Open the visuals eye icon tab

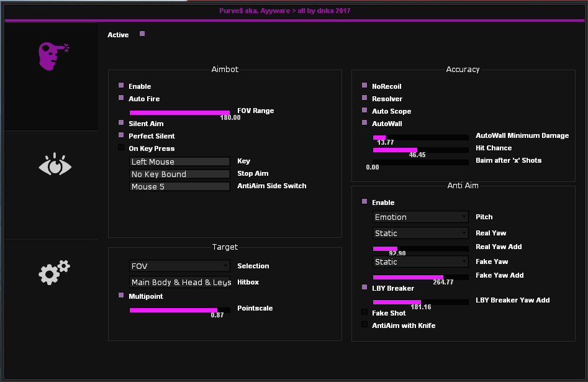tap(55, 166)
